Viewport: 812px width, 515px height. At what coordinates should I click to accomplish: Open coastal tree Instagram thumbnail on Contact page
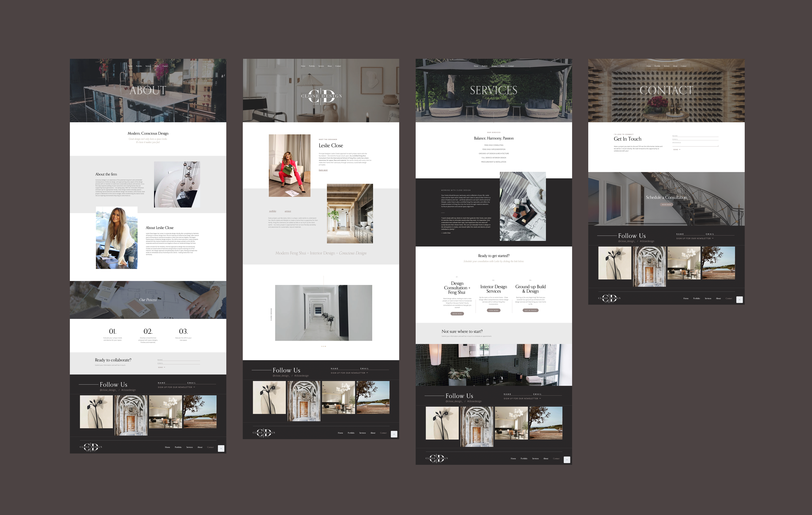pyautogui.click(x=718, y=263)
